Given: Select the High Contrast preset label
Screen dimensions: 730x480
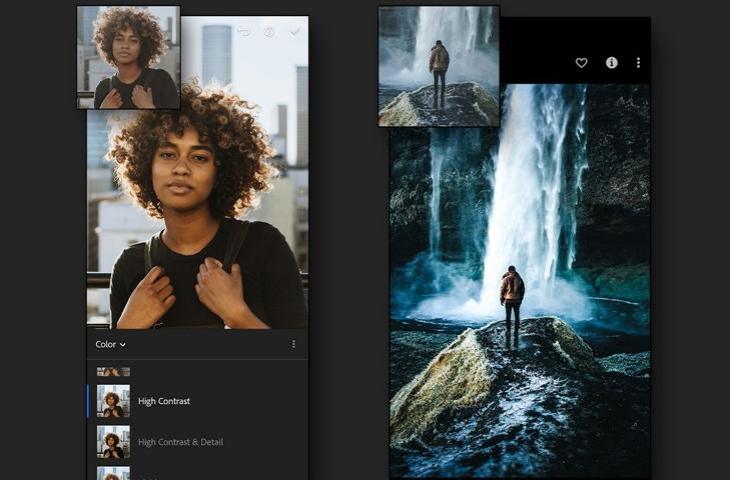Looking at the screenshot, I should (164, 401).
